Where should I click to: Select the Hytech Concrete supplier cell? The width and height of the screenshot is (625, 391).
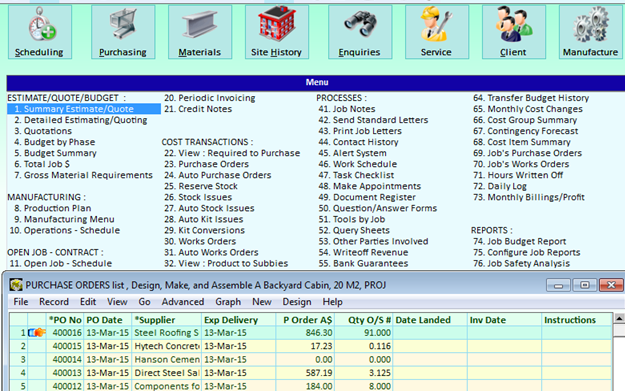tap(166, 346)
